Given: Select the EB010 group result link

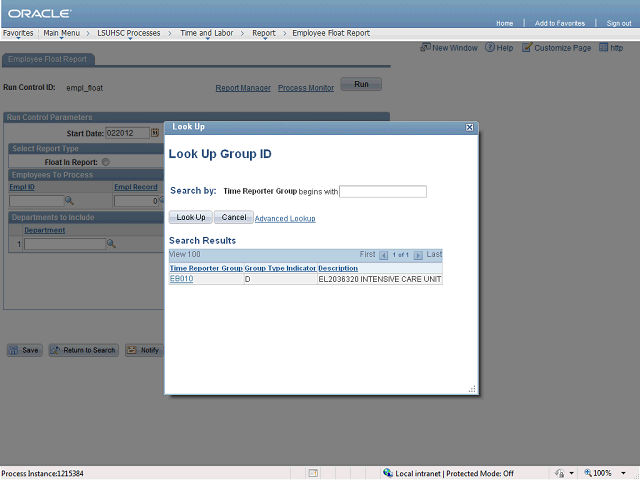Looking at the screenshot, I should click(x=181, y=279).
